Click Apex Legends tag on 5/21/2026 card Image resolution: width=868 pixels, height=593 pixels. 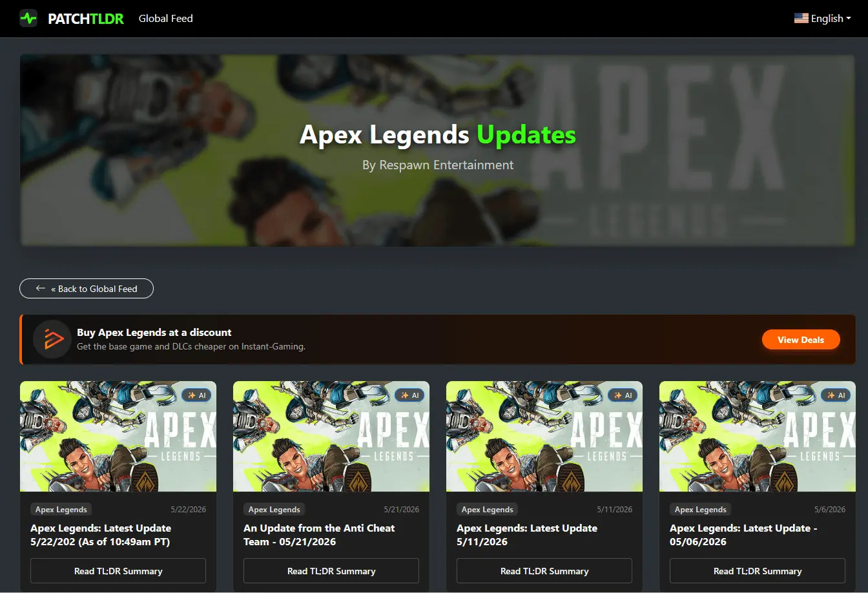274,510
